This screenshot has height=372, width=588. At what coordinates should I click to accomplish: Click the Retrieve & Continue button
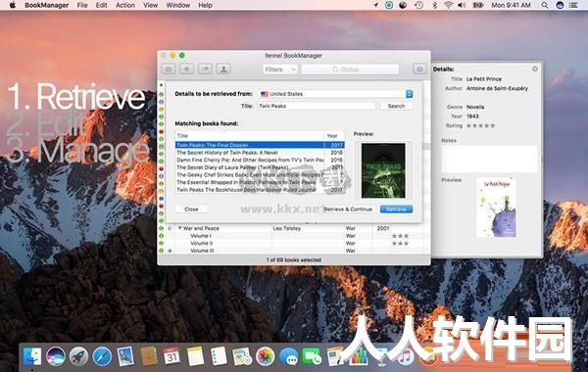348,209
